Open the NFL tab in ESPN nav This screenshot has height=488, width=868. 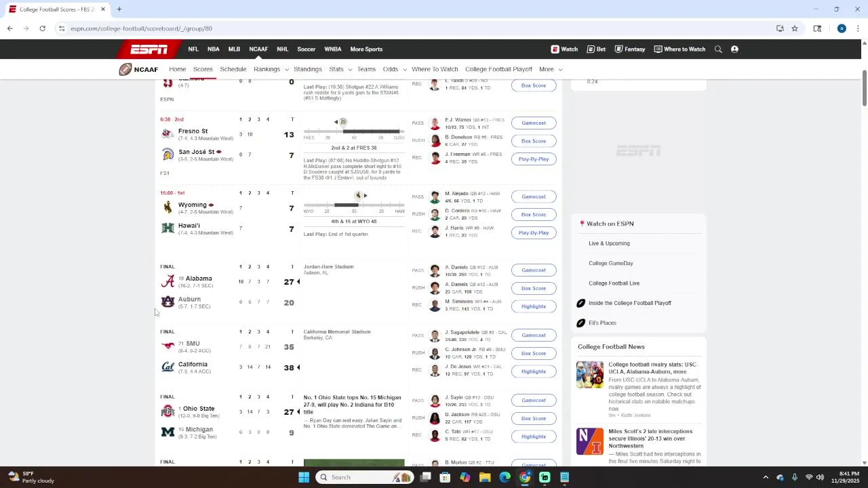click(193, 49)
